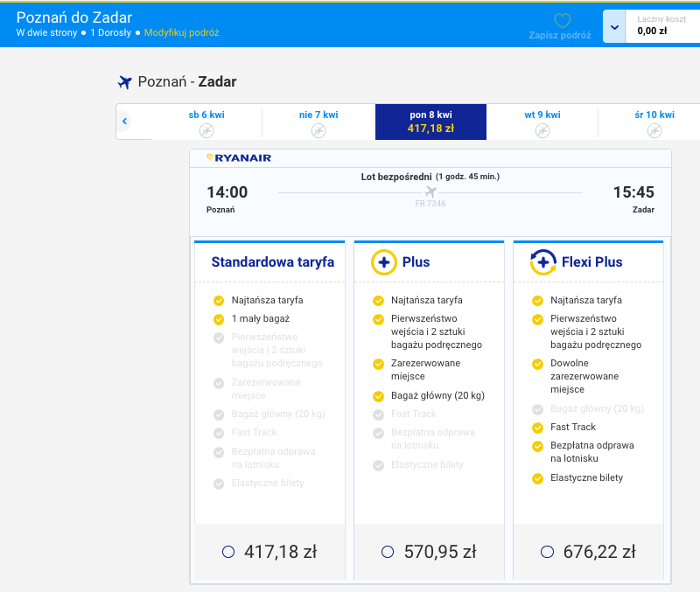
Task: Click greyed checkmark beside Plus 'Elastyczne bilety'
Action: coord(378,466)
